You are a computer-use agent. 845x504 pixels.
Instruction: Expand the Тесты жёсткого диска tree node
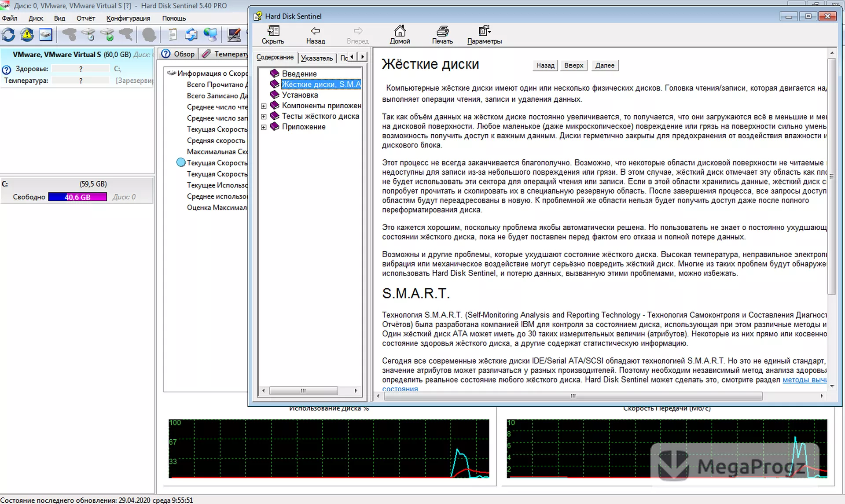pos(264,117)
